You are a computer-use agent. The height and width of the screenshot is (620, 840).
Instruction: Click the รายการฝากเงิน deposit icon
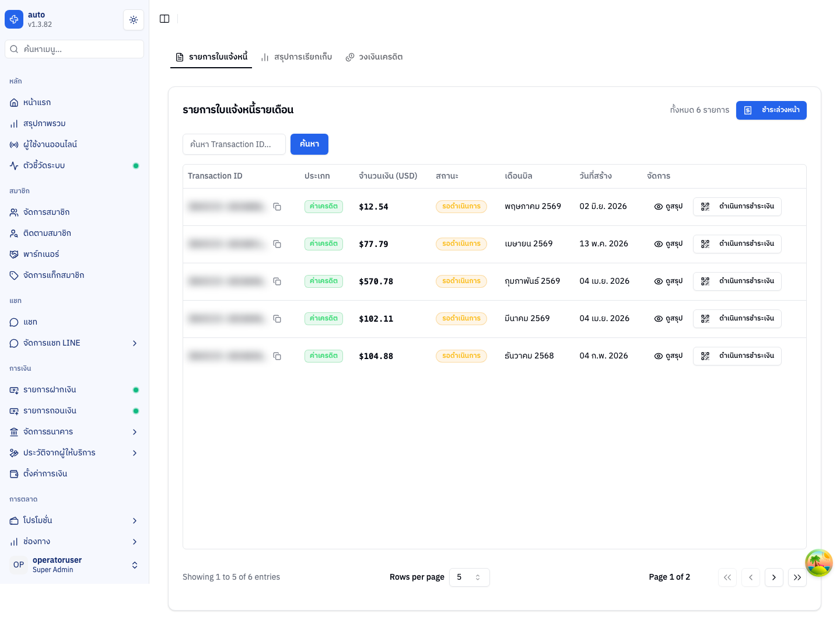tap(14, 390)
